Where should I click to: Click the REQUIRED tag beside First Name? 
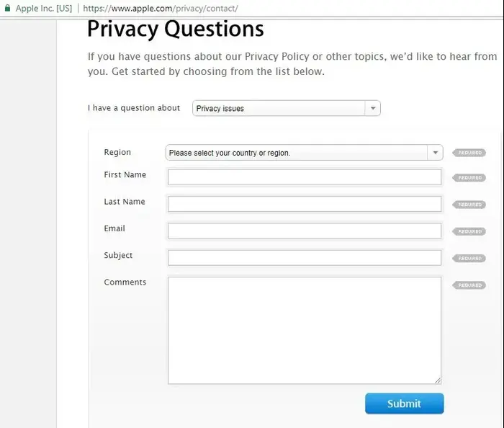point(469,178)
